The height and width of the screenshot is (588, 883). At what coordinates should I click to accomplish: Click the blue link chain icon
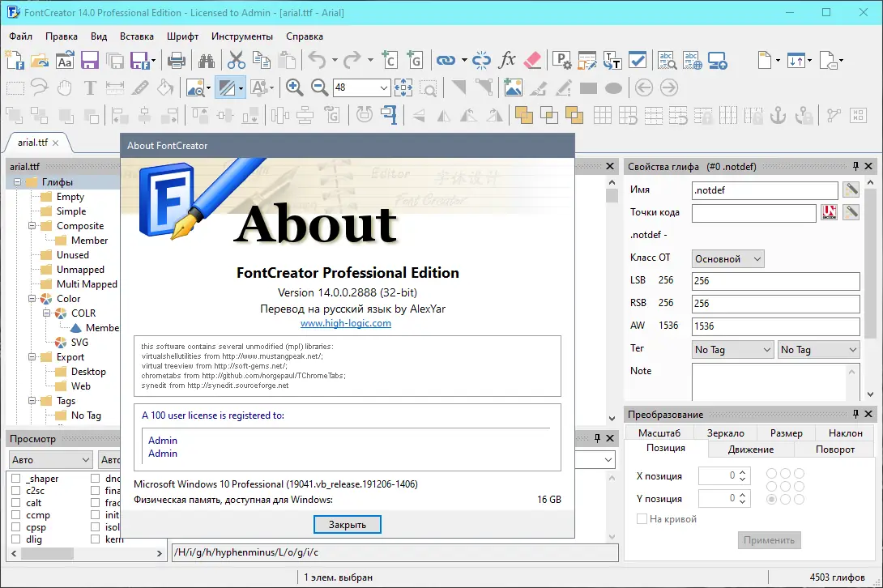coord(446,60)
